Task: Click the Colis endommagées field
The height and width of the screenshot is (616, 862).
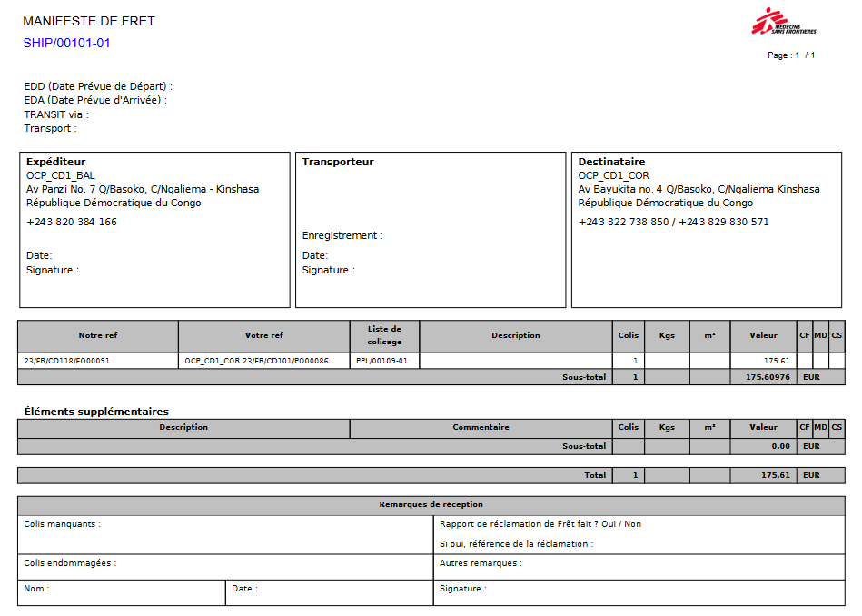Action: tap(225, 567)
